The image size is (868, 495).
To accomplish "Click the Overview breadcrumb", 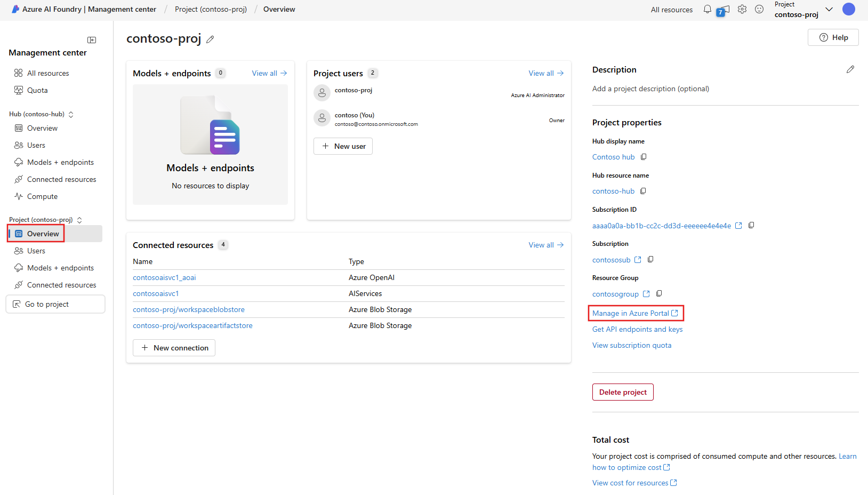I will 279,9.
